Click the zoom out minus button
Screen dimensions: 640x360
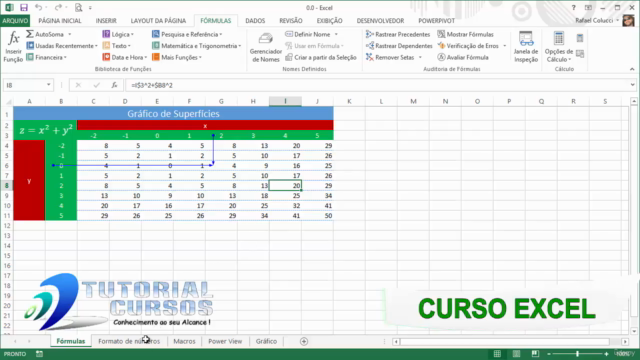pyautogui.click(x=549, y=354)
